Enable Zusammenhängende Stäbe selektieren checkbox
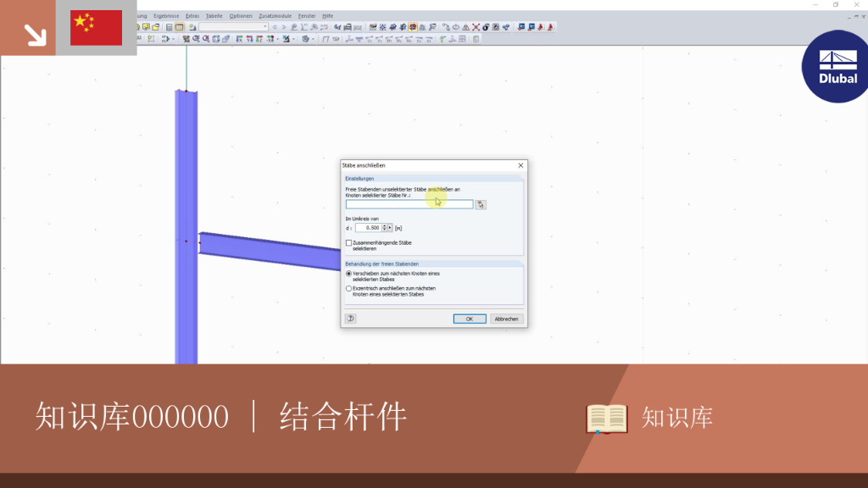Screen dimensions: 868x488 (x=348, y=243)
